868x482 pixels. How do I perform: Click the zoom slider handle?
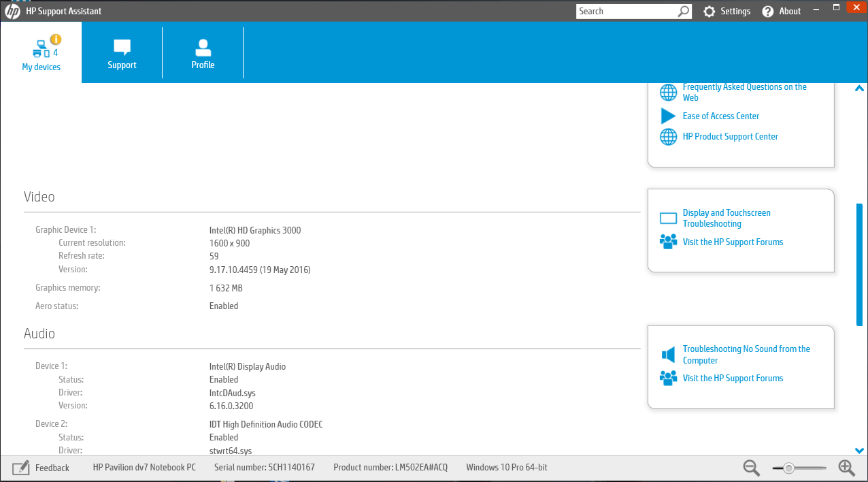click(x=788, y=468)
